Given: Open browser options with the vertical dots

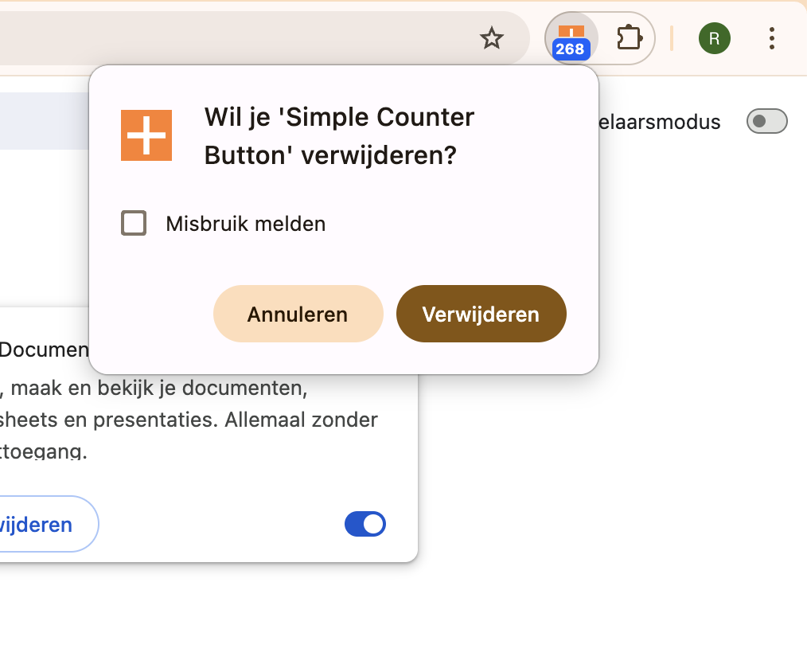Looking at the screenshot, I should tap(771, 37).
